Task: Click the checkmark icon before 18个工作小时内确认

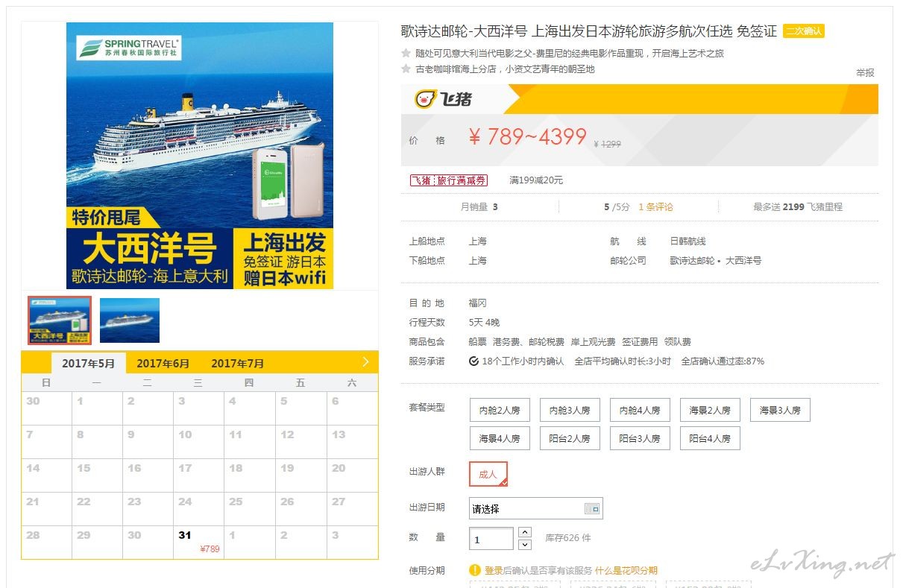Action: (473, 361)
